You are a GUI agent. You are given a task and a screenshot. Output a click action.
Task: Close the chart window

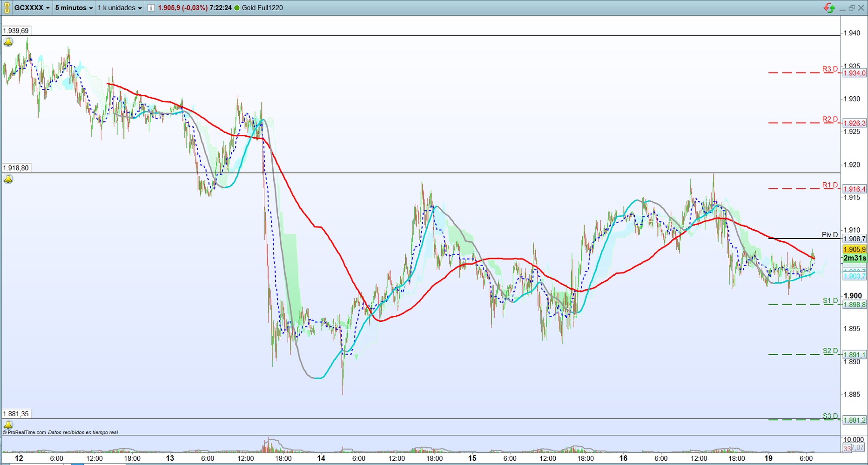(x=861, y=8)
